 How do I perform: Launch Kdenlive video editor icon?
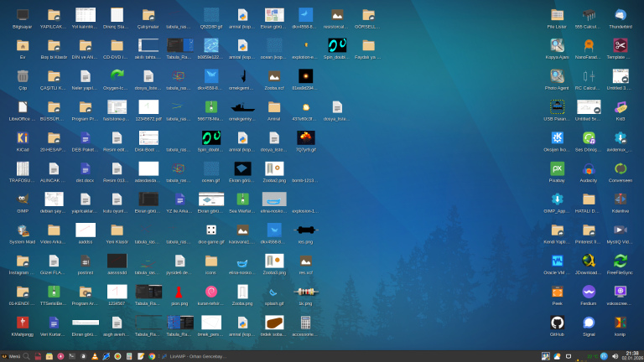(x=621, y=199)
